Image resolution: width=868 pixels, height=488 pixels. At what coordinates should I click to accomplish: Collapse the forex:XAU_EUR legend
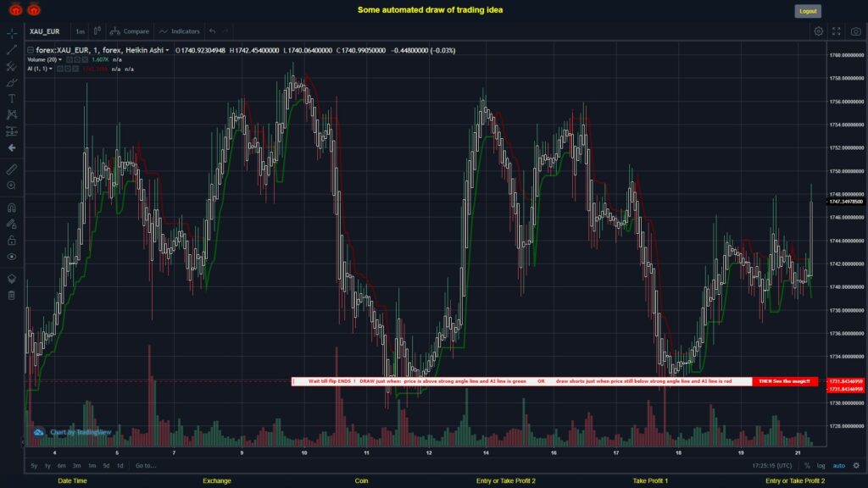(31, 50)
